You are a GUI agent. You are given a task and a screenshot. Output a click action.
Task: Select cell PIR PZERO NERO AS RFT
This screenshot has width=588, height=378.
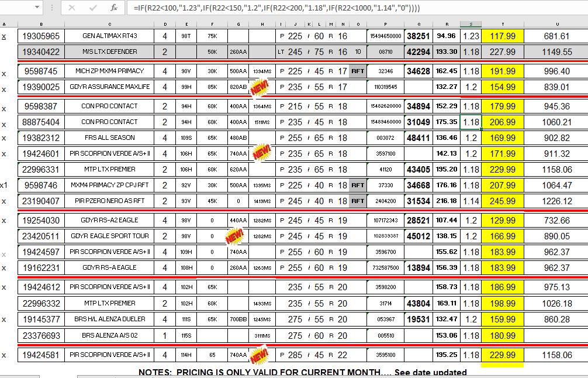[x=109, y=201]
